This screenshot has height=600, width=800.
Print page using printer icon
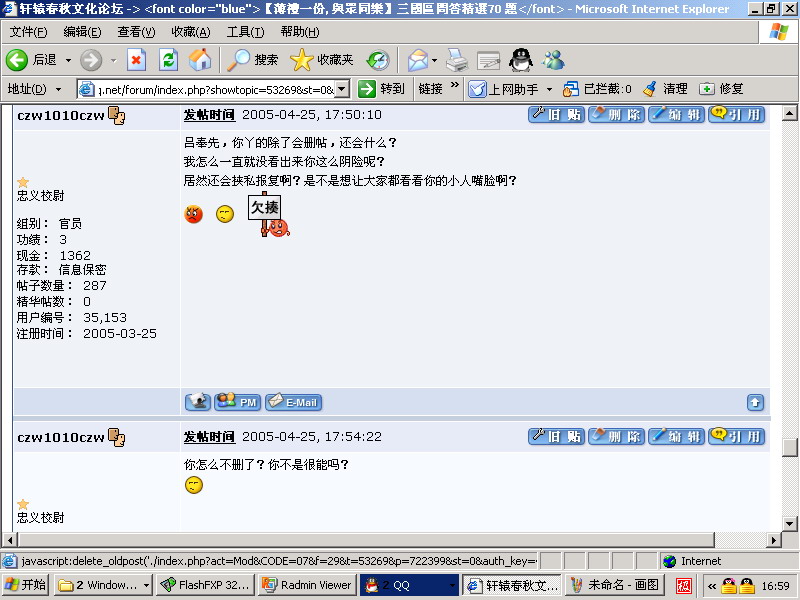click(x=457, y=60)
